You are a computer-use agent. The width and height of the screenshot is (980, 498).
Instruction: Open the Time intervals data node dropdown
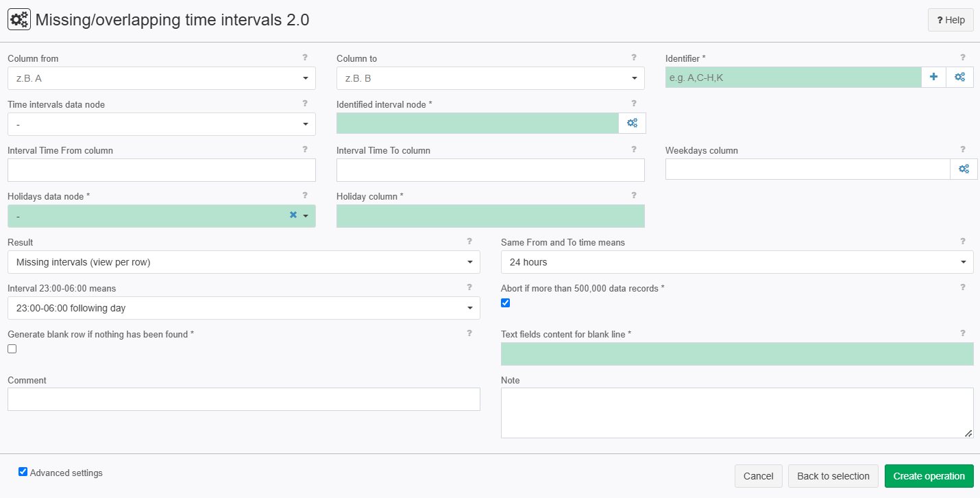(x=162, y=124)
